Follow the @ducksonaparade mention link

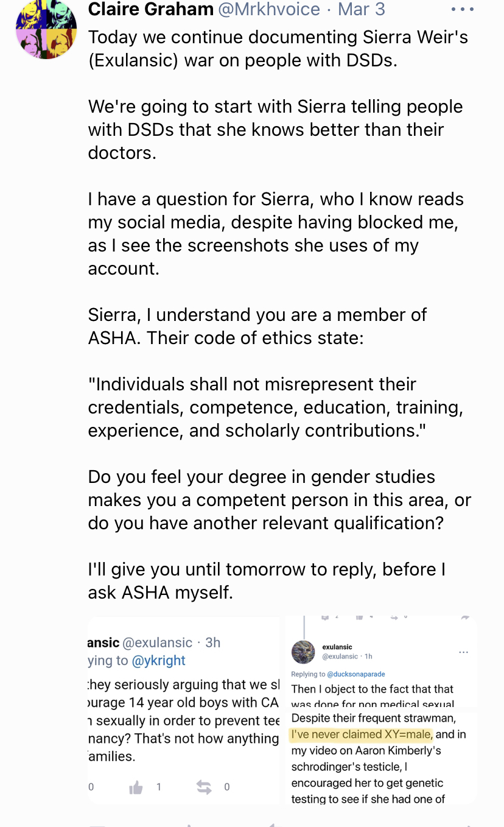coord(355,674)
